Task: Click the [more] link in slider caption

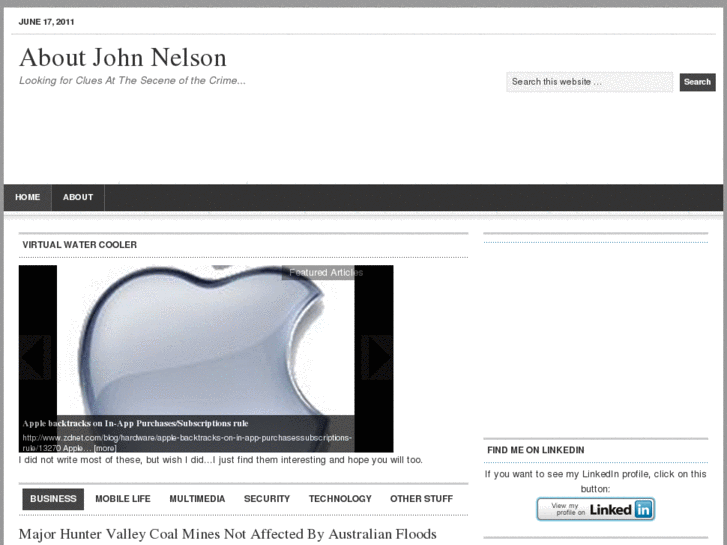Action: (105, 448)
